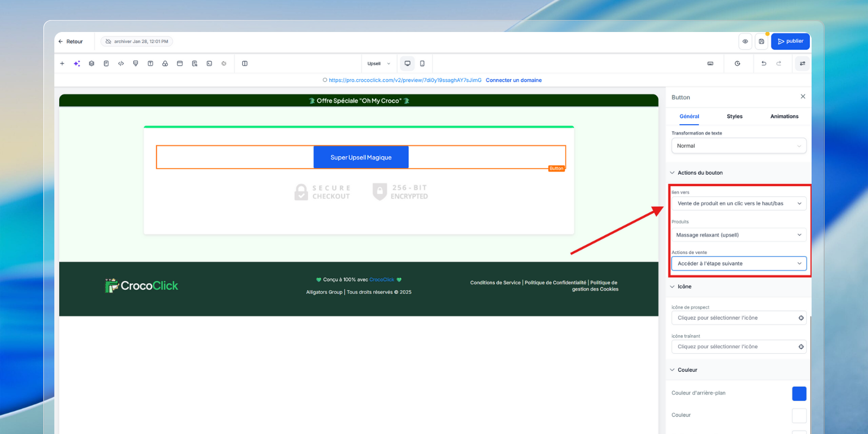Open the code editor brackets icon

(121, 63)
